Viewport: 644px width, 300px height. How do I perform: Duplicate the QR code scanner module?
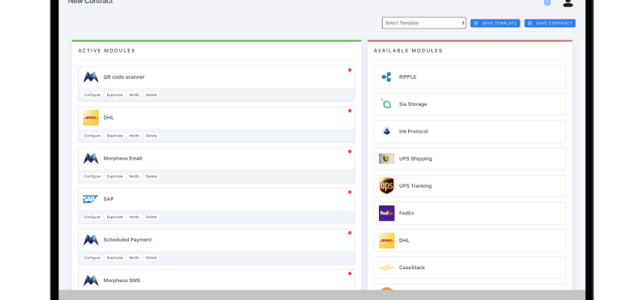[x=115, y=95]
